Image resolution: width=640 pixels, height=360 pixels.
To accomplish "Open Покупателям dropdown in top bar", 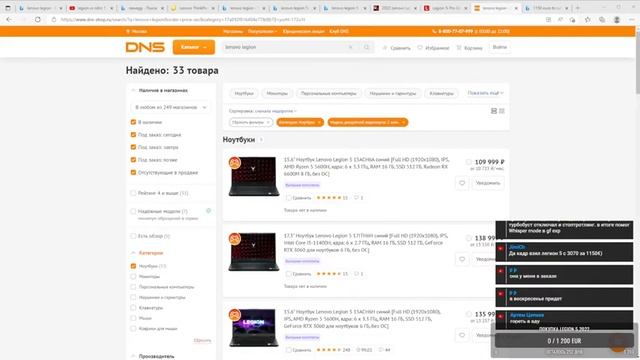I will (x=262, y=31).
